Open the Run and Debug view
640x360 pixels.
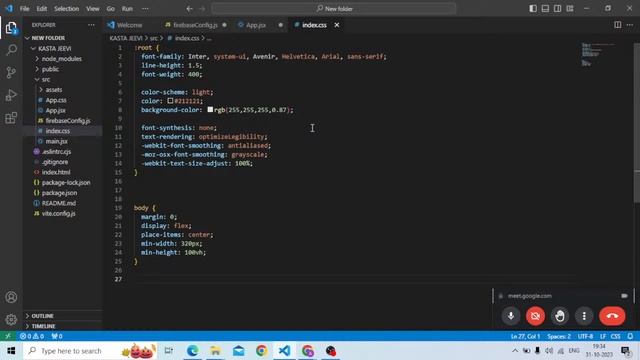(11, 95)
